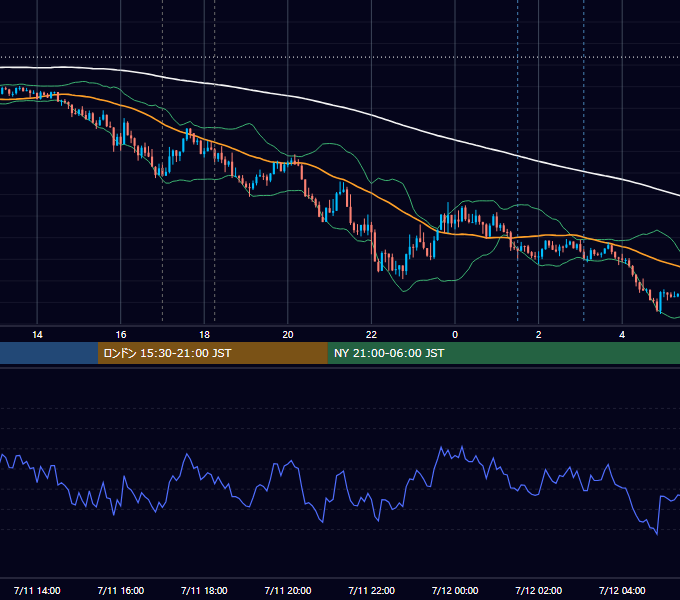
Task: Click the 7/11 20:00 time label
Action: point(288,590)
